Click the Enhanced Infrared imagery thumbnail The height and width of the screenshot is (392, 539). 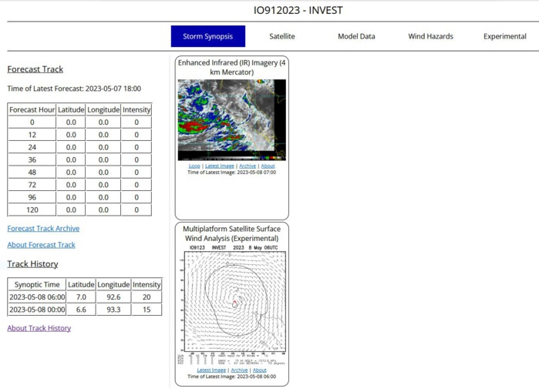point(231,119)
